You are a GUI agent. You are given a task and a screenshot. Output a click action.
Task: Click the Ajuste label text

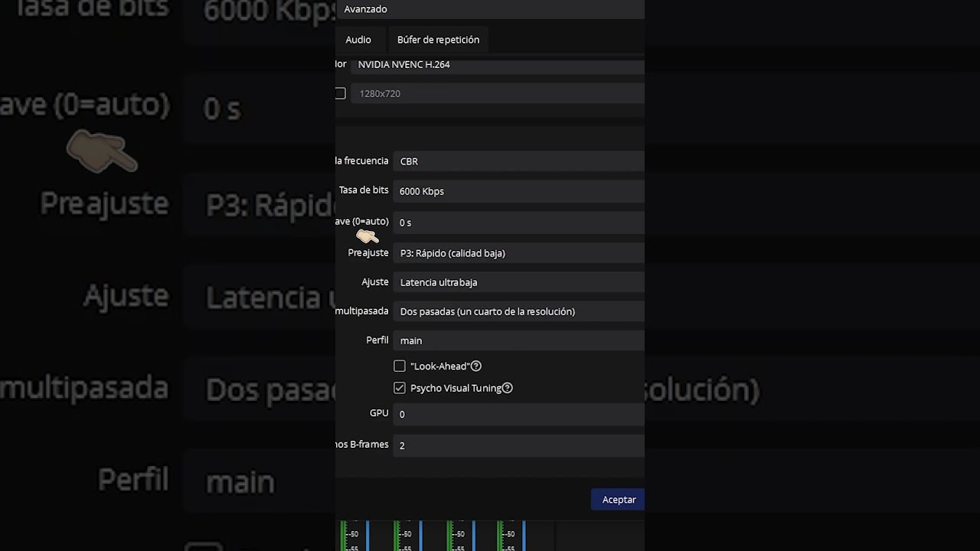pos(375,282)
